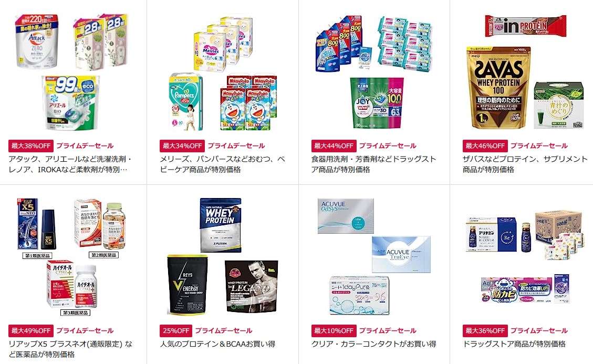Open the プライムデーセール label beside 最大34%OFF
This screenshot has width=593, height=364.
(x=236, y=145)
